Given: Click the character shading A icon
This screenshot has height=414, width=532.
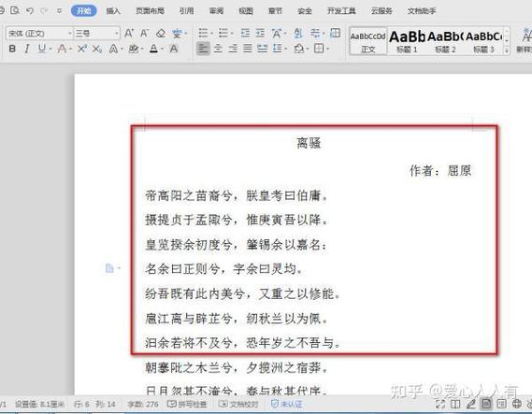Looking at the screenshot, I should click(x=174, y=49).
